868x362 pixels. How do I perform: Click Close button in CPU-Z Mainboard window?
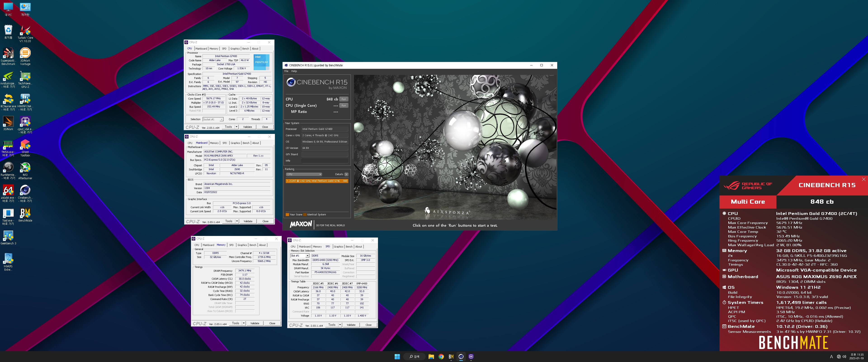coord(266,221)
